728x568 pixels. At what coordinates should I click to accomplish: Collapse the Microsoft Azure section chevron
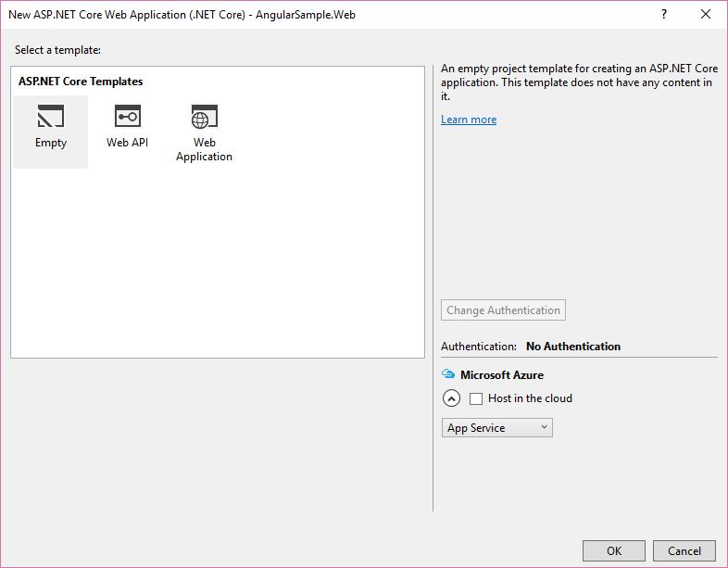pos(451,398)
